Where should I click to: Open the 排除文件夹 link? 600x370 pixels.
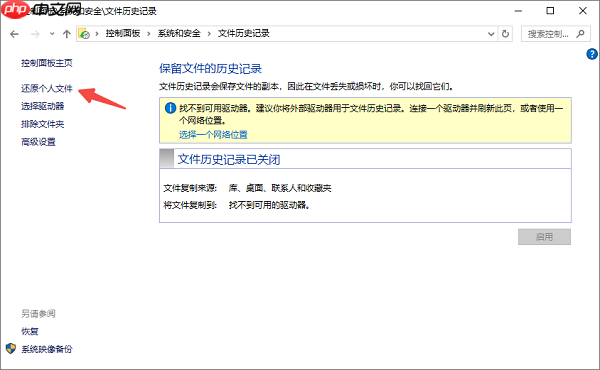42,124
